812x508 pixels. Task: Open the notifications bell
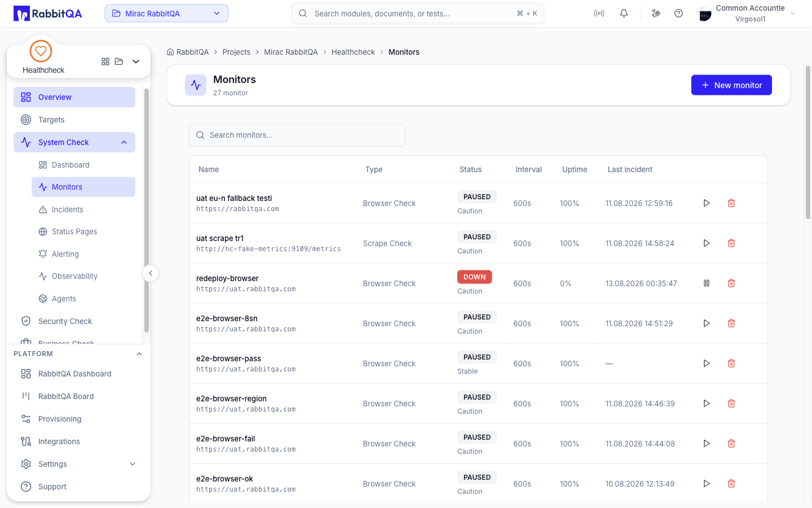pos(624,14)
